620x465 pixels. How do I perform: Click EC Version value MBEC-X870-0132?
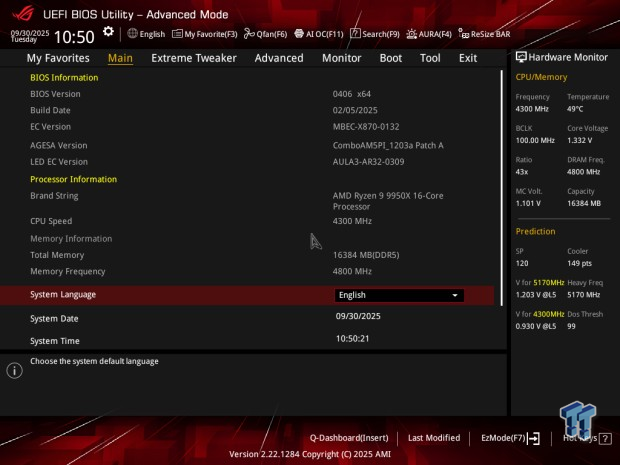tap(366, 127)
